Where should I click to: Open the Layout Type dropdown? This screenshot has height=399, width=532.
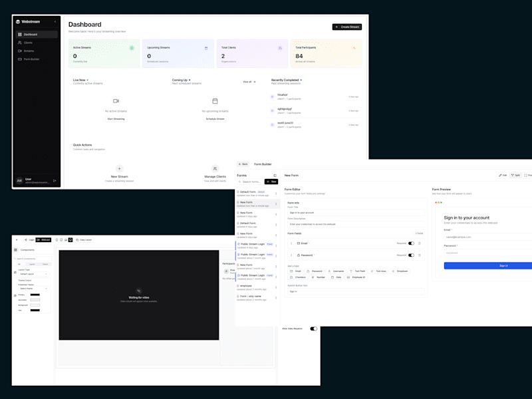(x=33, y=274)
